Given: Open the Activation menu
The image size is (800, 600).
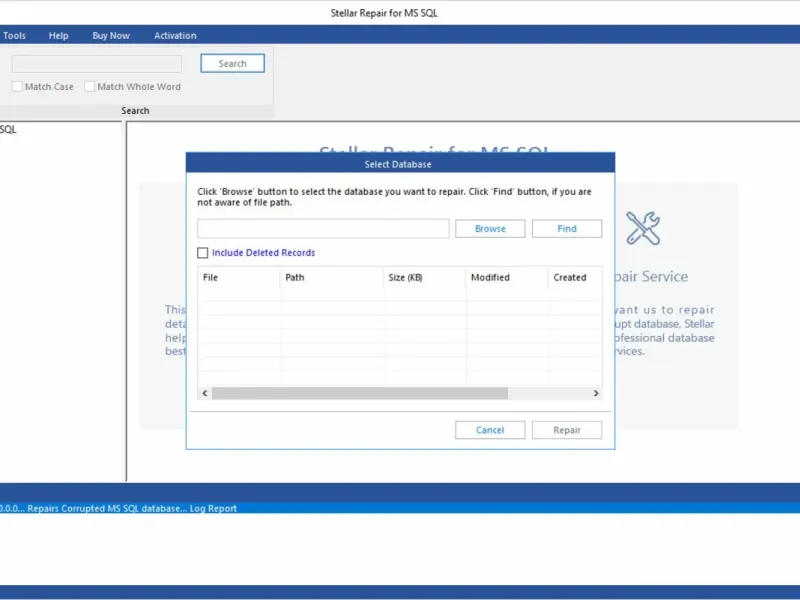Looking at the screenshot, I should pos(175,36).
